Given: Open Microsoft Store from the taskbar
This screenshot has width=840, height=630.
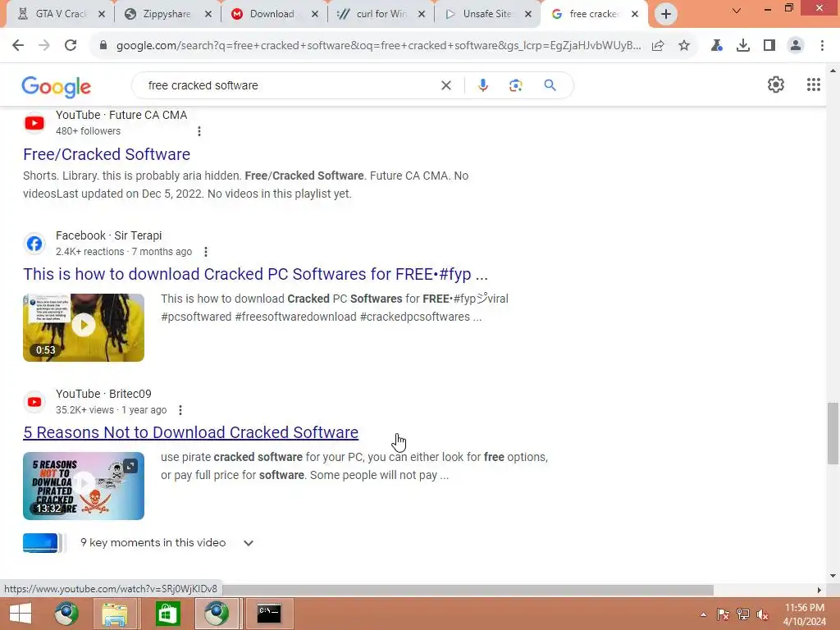Looking at the screenshot, I should tap(167, 614).
